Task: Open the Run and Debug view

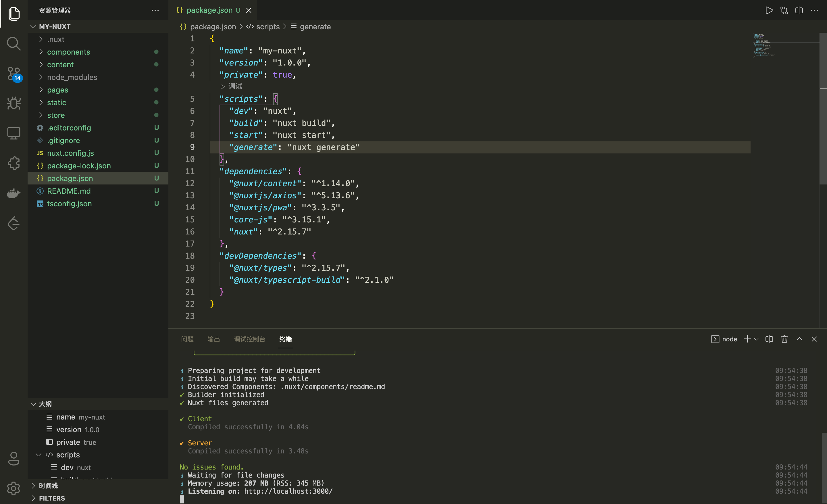Action: point(14,103)
